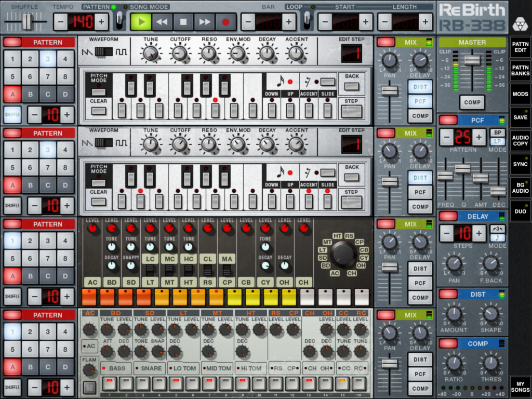Open the PATTN EDIT menu

point(520,47)
